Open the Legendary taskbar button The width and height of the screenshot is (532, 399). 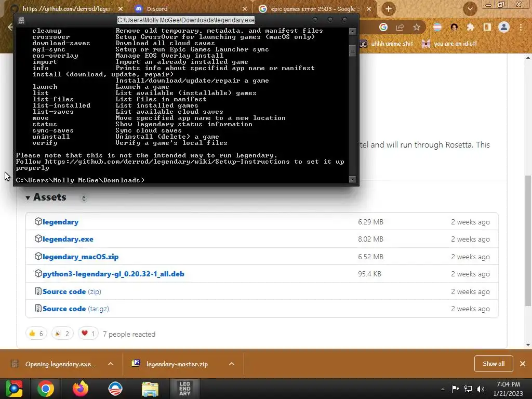pos(184,389)
